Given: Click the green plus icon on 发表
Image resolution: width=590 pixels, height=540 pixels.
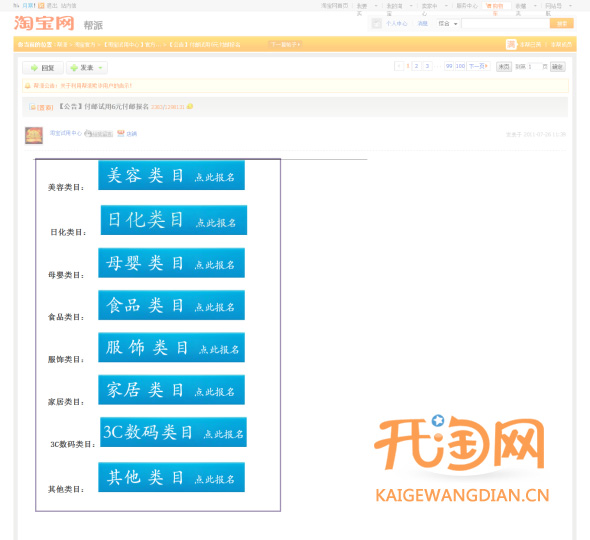Looking at the screenshot, I should (74, 68).
